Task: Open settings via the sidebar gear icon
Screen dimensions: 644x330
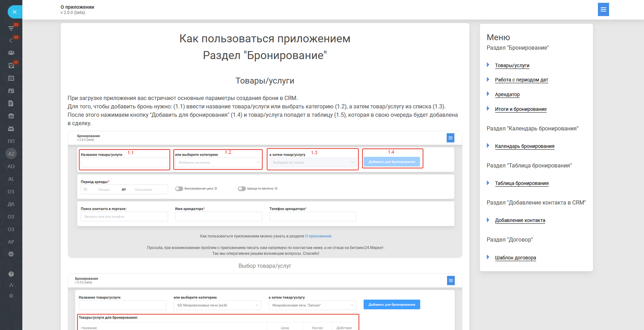Action: pyautogui.click(x=11, y=296)
